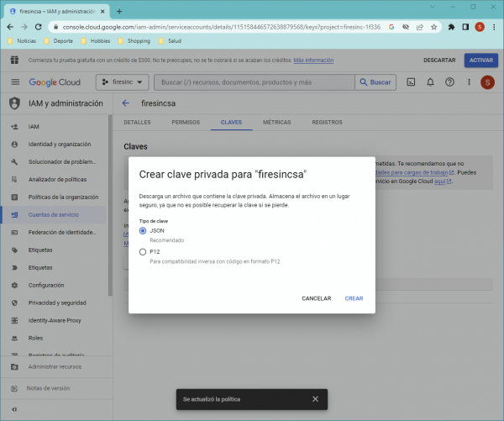
Task: Switch to the PERMISOS tab
Action: click(x=185, y=123)
